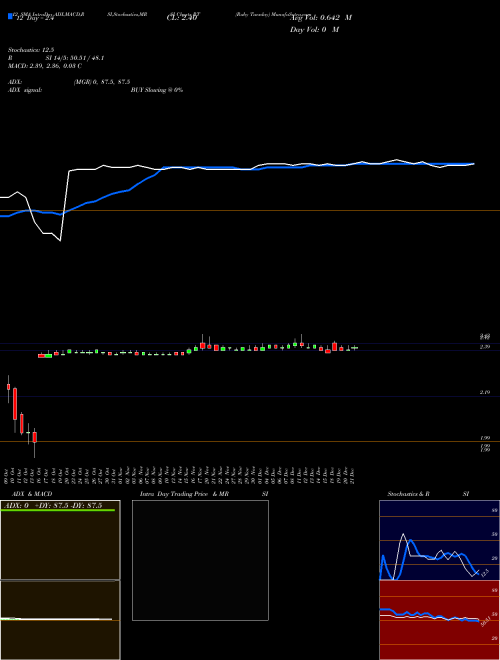Click the 12.5 stochastic value on the blue line
500x660 pixels.
pyautogui.click(x=484, y=572)
